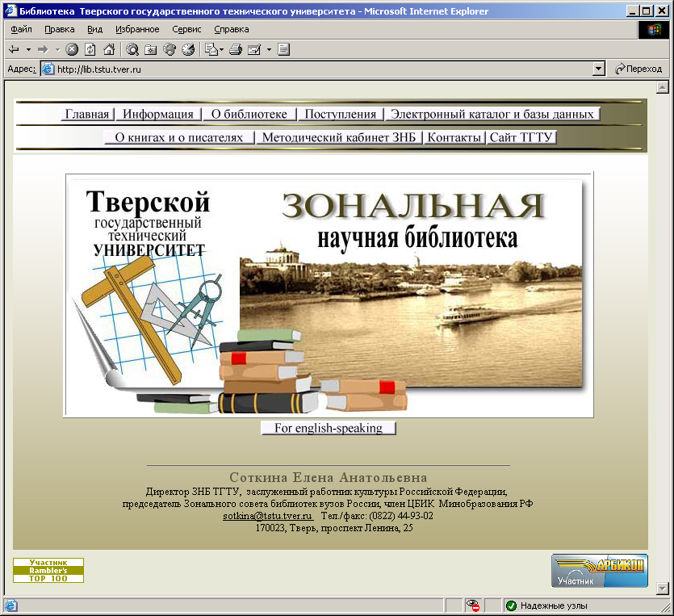
Task: Visit the Сайт ТГТУ link
Action: pyautogui.click(x=521, y=137)
